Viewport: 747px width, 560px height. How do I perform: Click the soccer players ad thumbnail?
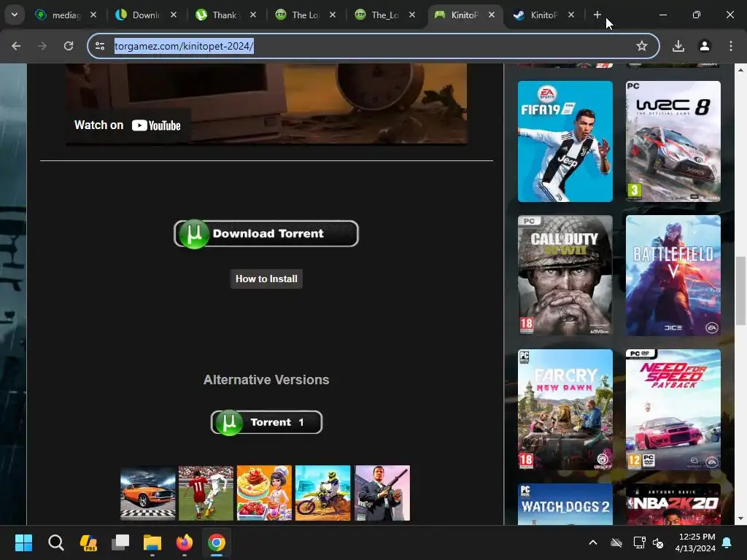(206, 493)
